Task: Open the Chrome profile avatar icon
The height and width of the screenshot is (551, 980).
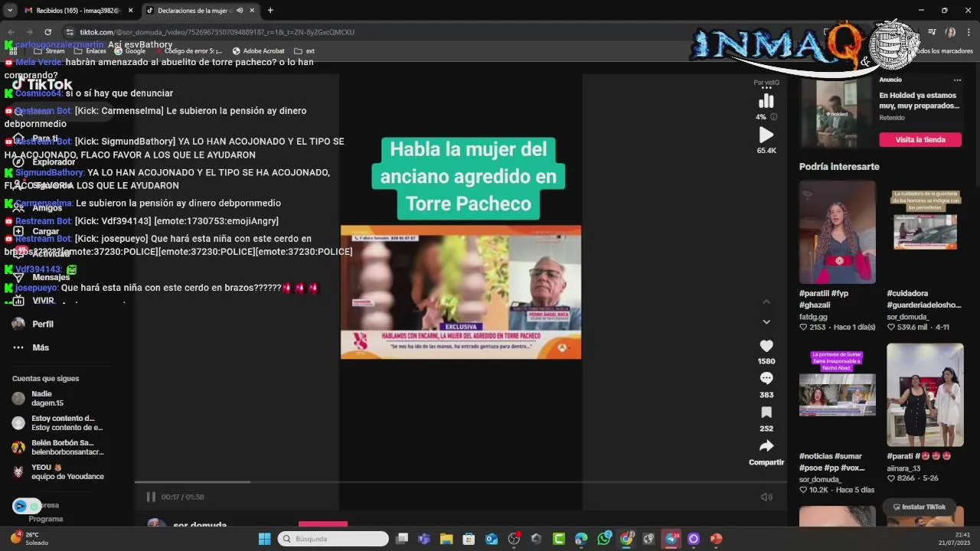Action: click(x=950, y=32)
